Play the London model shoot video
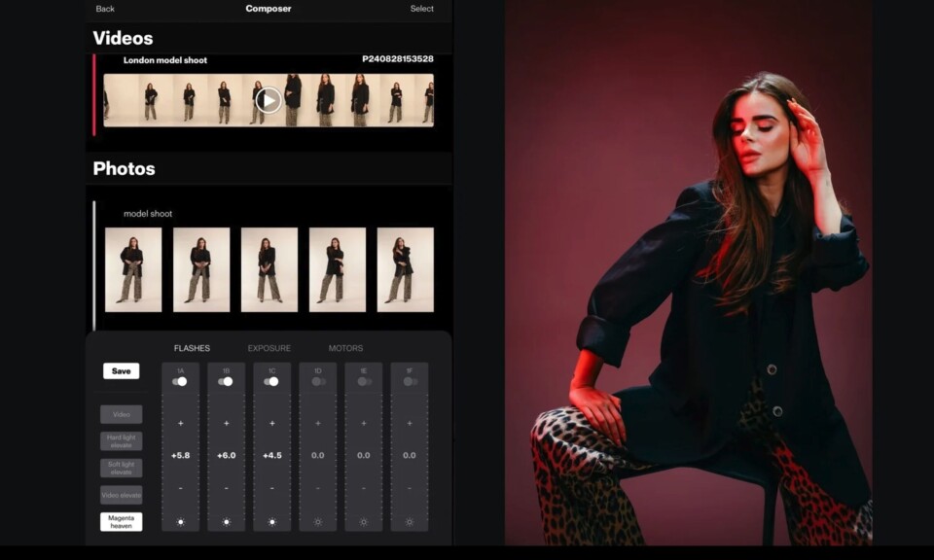This screenshot has height=560, width=934. 269,100
